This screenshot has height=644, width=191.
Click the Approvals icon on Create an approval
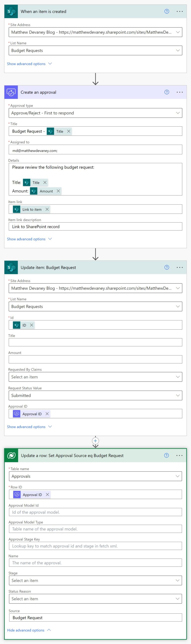[11, 92]
